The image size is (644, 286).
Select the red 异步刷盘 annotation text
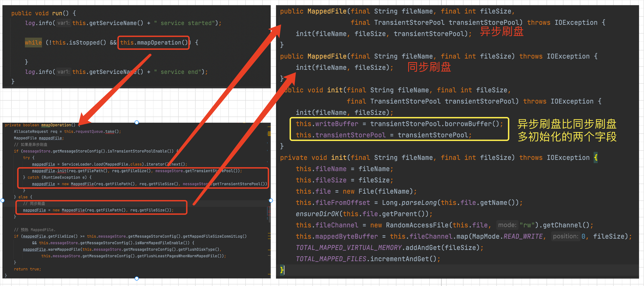coord(502,32)
